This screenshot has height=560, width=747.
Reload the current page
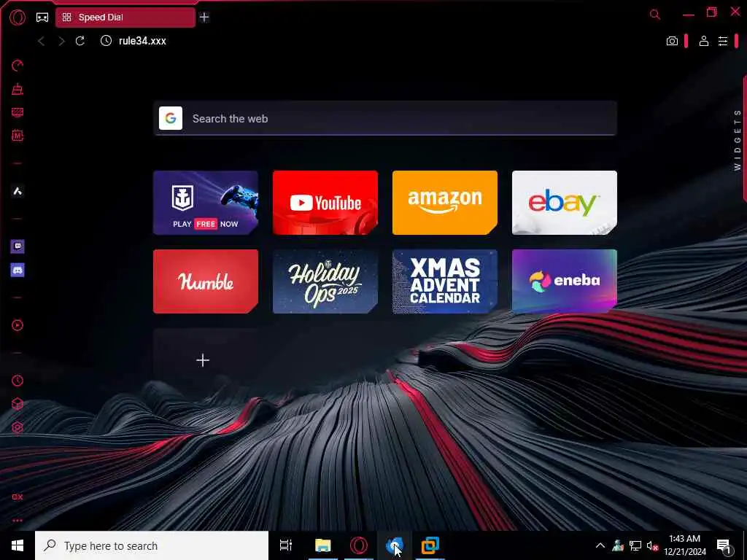coord(80,41)
